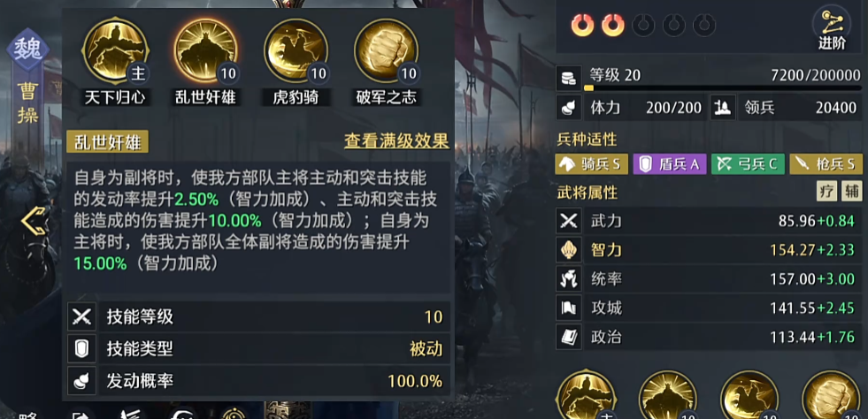This screenshot has height=419, width=868.
Task: Click the 武力 crossed swords icon
Action: [569, 221]
